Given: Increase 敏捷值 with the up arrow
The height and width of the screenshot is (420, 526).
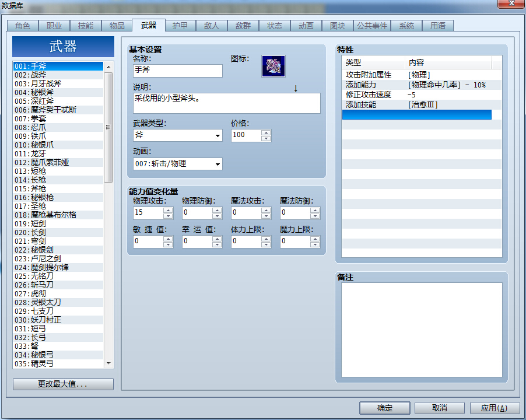Looking at the screenshot, I should pyautogui.click(x=168, y=239).
